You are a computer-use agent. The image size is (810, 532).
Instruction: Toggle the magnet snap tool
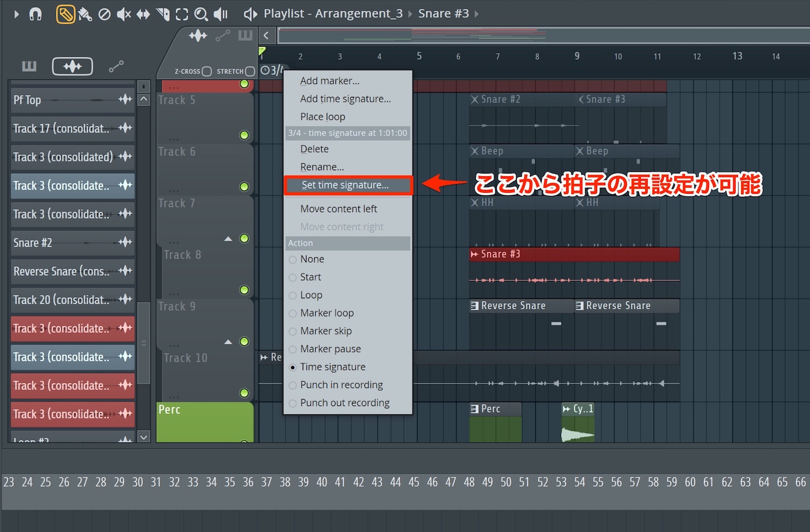point(36,14)
